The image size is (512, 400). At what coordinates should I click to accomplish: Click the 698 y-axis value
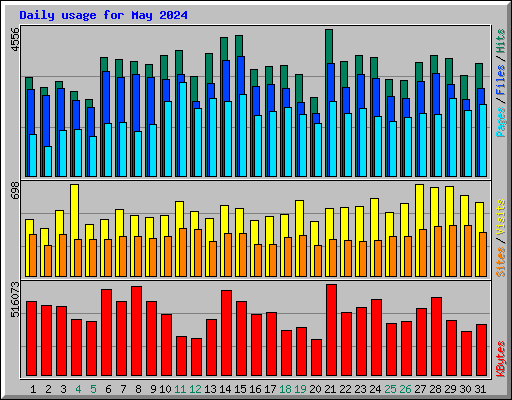click(x=15, y=190)
